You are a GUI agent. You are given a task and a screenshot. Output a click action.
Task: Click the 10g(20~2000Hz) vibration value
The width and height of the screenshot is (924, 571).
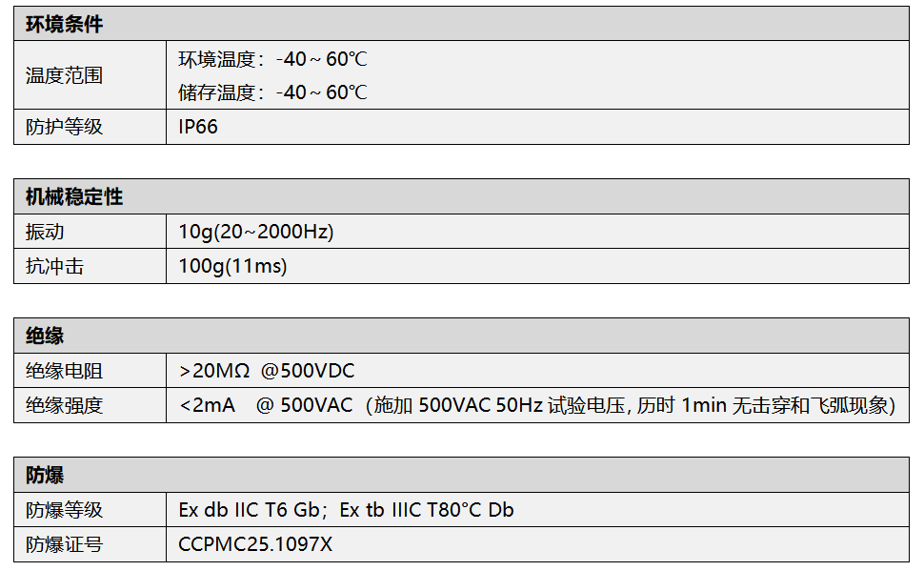point(255,232)
